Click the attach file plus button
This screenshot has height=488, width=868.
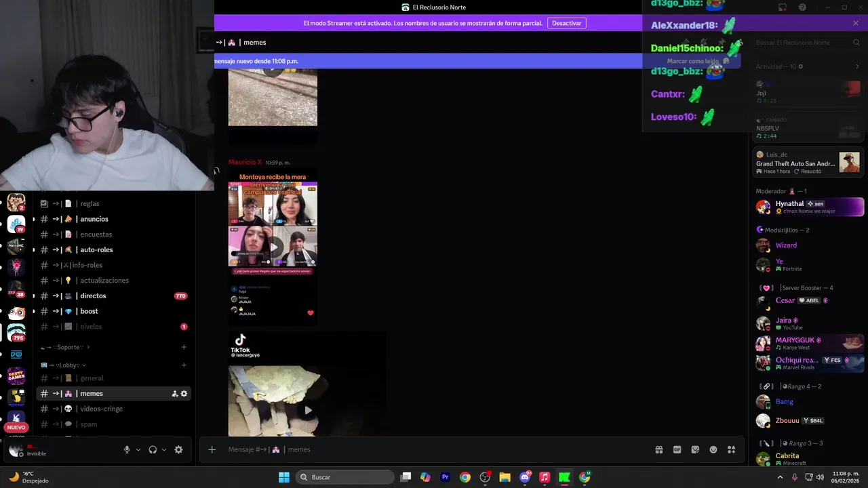[x=212, y=449]
